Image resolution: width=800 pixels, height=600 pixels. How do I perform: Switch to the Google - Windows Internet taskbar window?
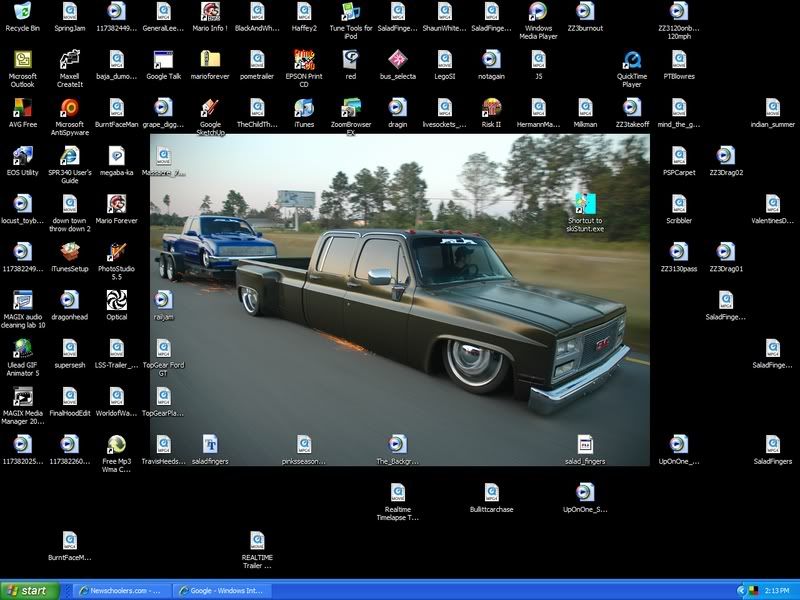[222, 591]
